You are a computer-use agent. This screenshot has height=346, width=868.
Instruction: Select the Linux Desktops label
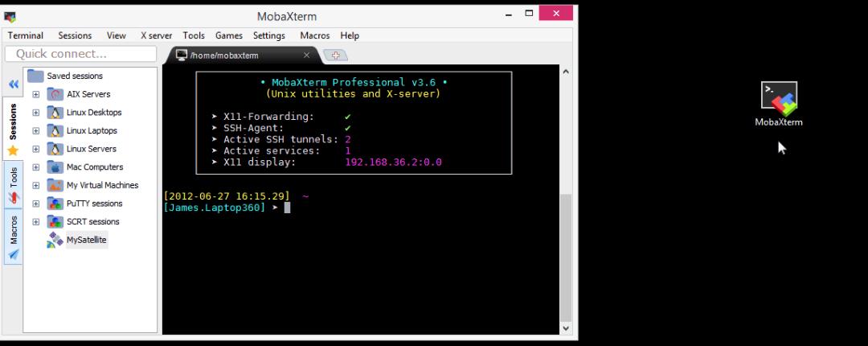(x=94, y=113)
